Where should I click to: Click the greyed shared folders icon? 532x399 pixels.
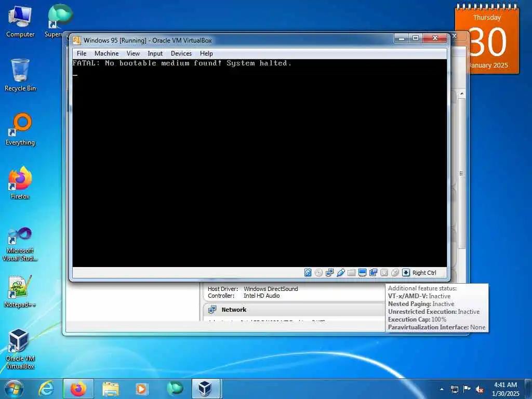(352, 273)
